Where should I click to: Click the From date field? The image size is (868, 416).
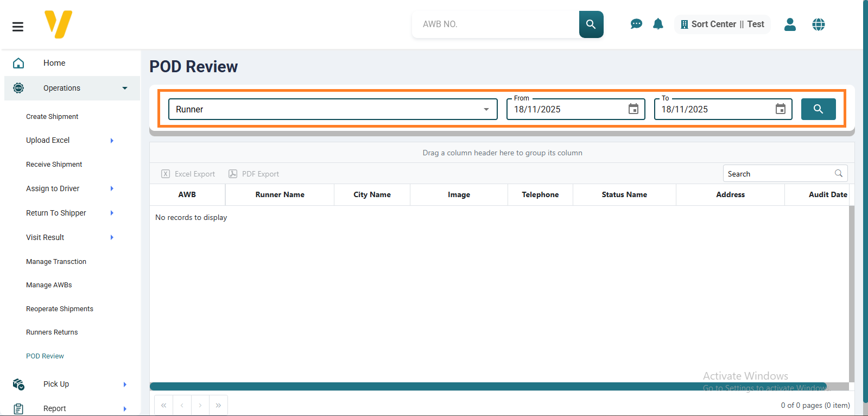[576, 109]
